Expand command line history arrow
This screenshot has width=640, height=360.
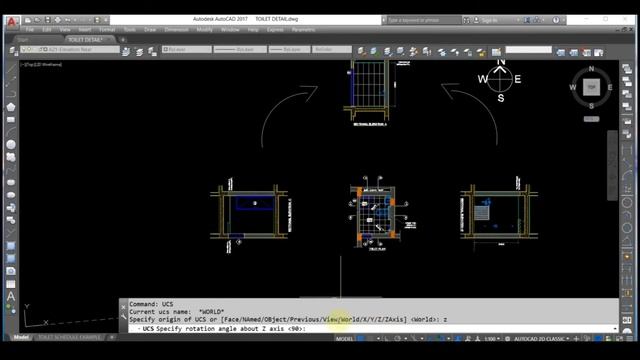pos(615,329)
